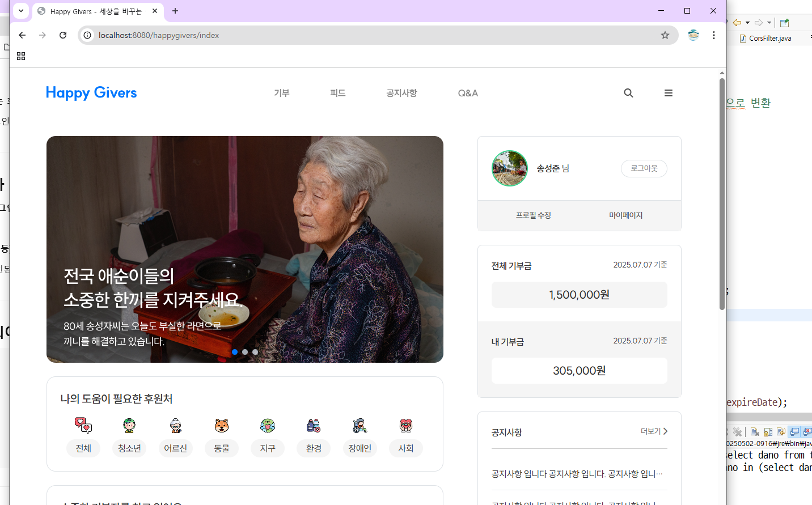
Task: Click the 송성준 profile picture
Action: 510,168
